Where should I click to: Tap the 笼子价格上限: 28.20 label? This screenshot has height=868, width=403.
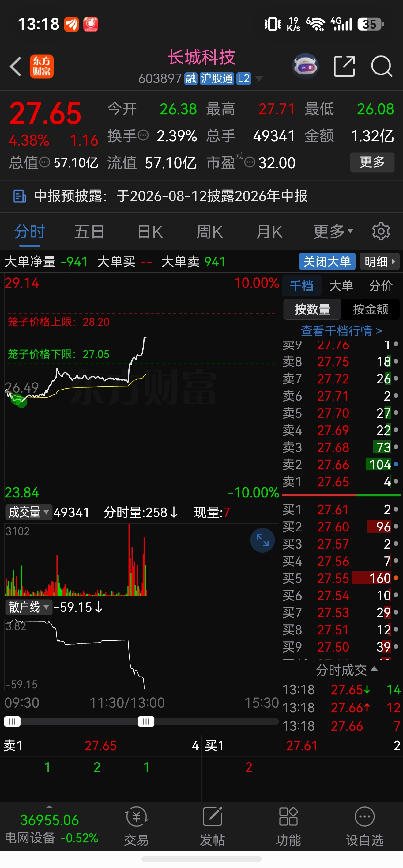coord(58,322)
